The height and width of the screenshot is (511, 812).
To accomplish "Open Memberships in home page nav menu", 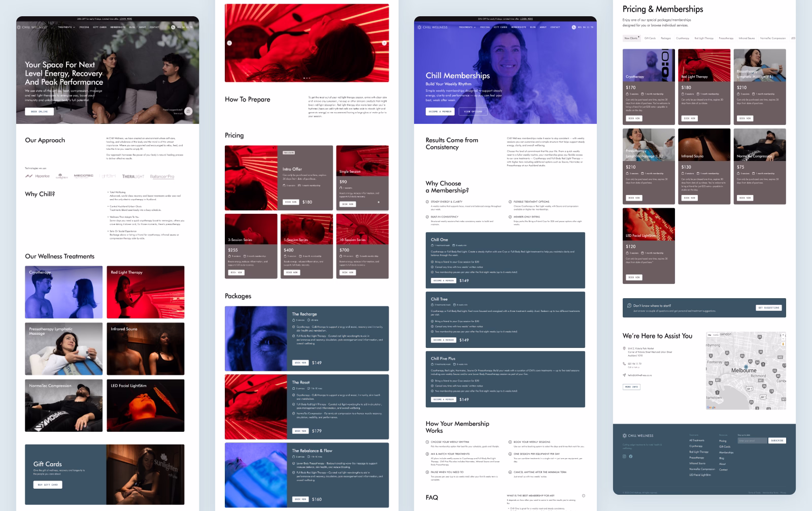I will pos(118,27).
